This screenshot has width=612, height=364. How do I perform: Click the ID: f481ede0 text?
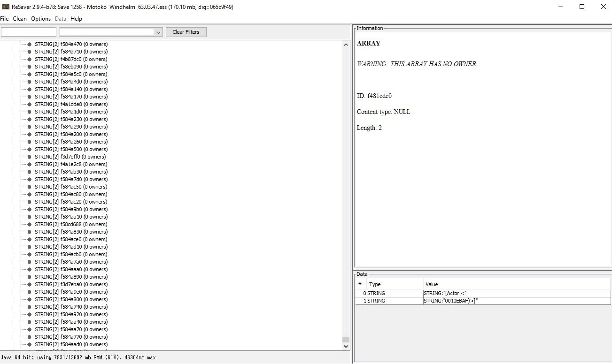pyautogui.click(x=374, y=96)
